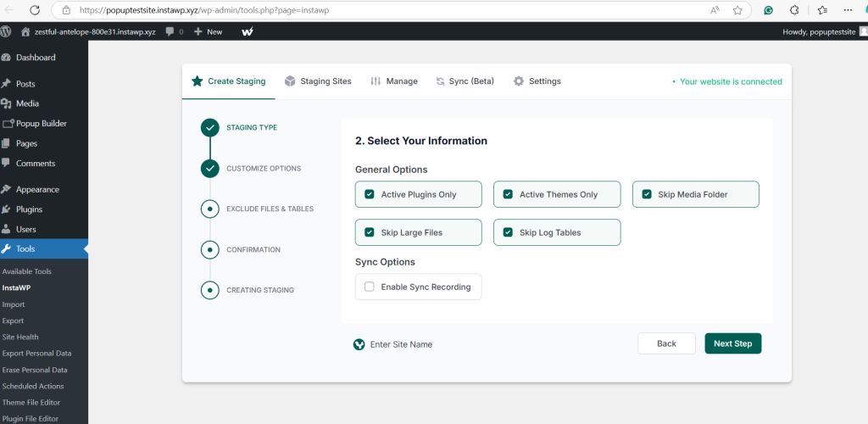Screen dimensions: 868x424
Task: Go to the Customize Options step marker
Action: [x=210, y=168]
